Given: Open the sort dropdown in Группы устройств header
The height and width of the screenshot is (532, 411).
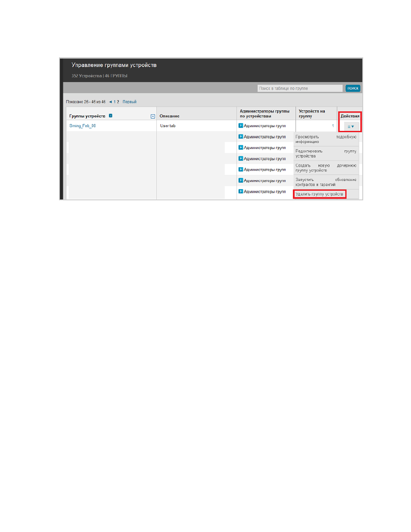Looking at the screenshot, I should pyautogui.click(x=153, y=116).
